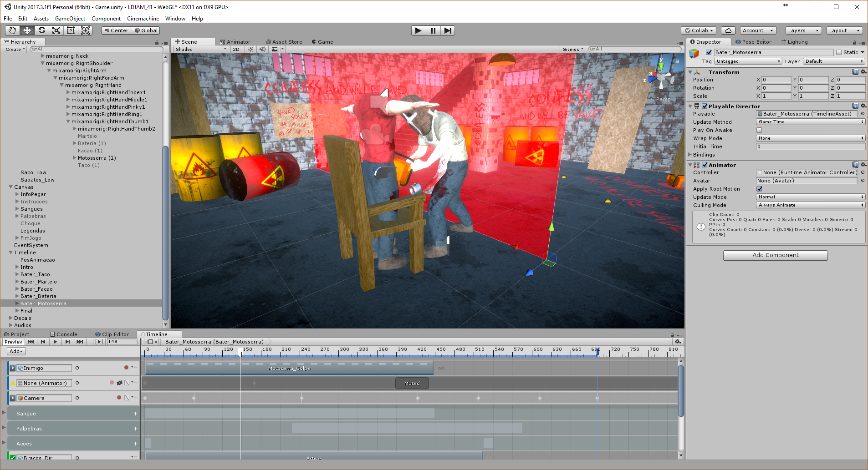Screen dimensions: 868x470
Task: Go to timeline end button
Action: 80,342
